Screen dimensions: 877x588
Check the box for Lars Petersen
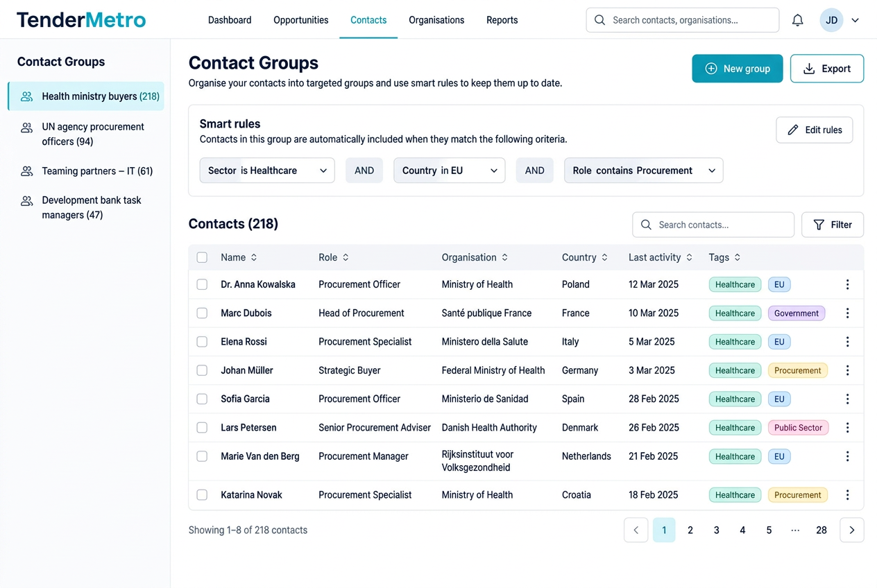pos(202,428)
